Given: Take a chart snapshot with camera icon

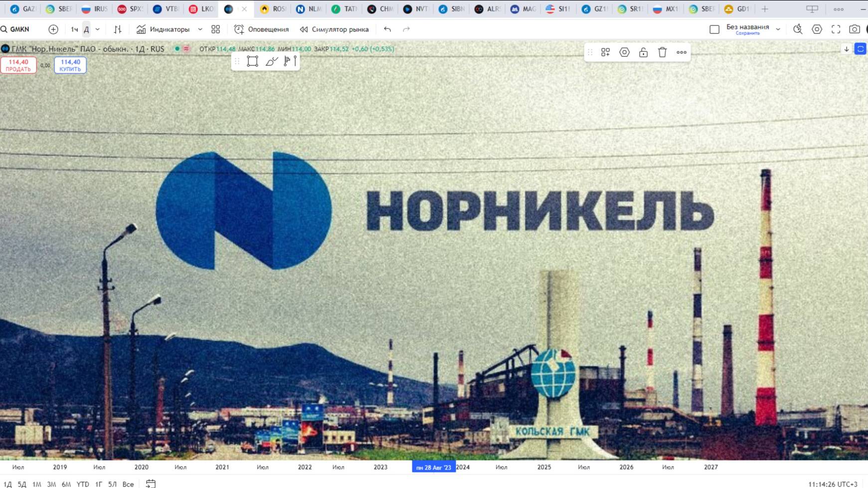Looking at the screenshot, I should [855, 29].
